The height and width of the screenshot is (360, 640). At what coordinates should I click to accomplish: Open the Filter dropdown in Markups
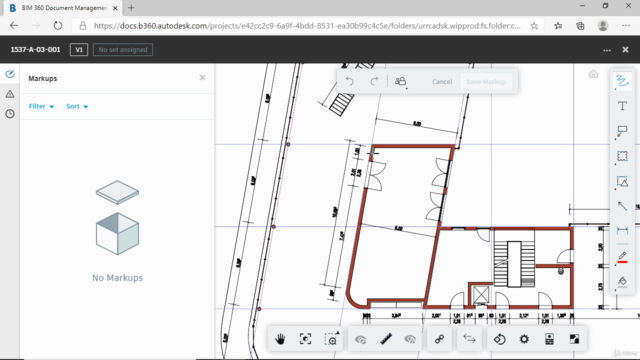click(x=41, y=106)
